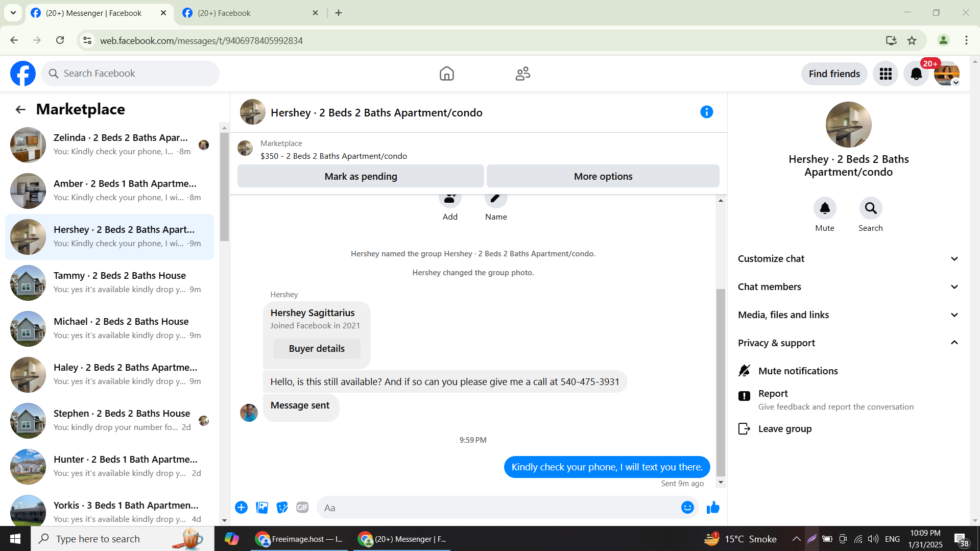Open conversation information icon
980x551 pixels.
(706, 112)
